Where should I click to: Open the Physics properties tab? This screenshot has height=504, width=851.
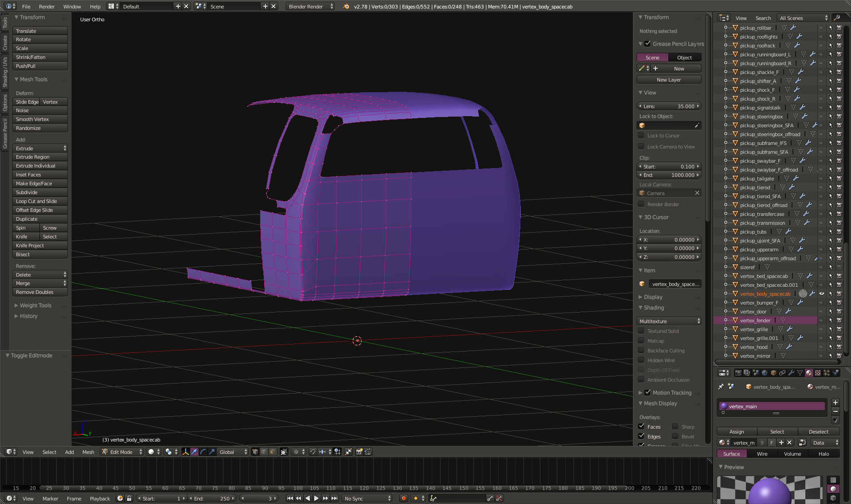(x=835, y=373)
